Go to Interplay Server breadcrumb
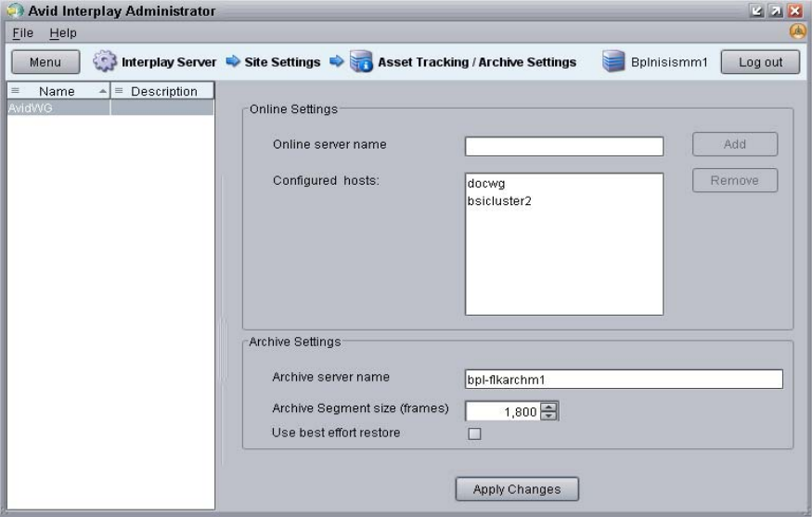The width and height of the screenshot is (812, 517). pyautogui.click(x=169, y=62)
